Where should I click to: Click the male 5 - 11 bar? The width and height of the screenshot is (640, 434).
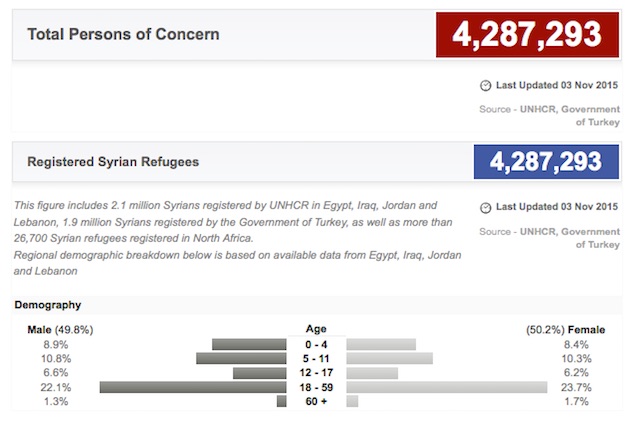coord(241,358)
